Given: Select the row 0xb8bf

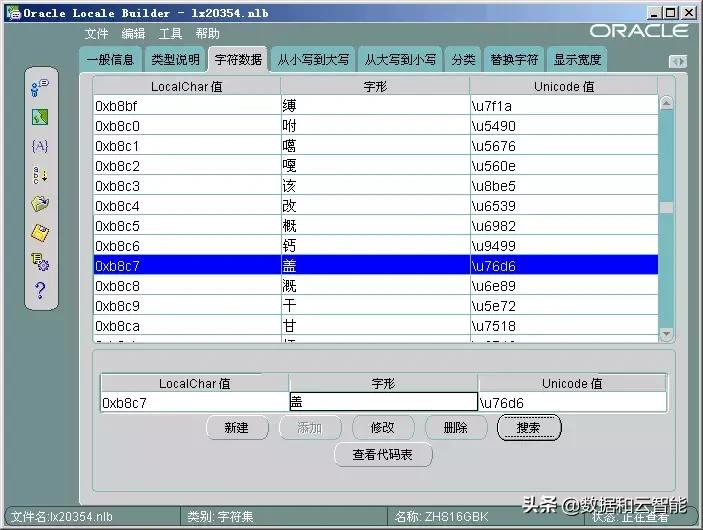Looking at the screenshot, I should (376, 105).
